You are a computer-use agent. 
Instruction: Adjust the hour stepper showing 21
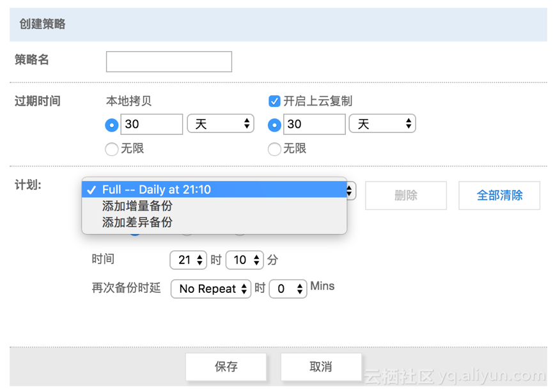pos(188,260)
